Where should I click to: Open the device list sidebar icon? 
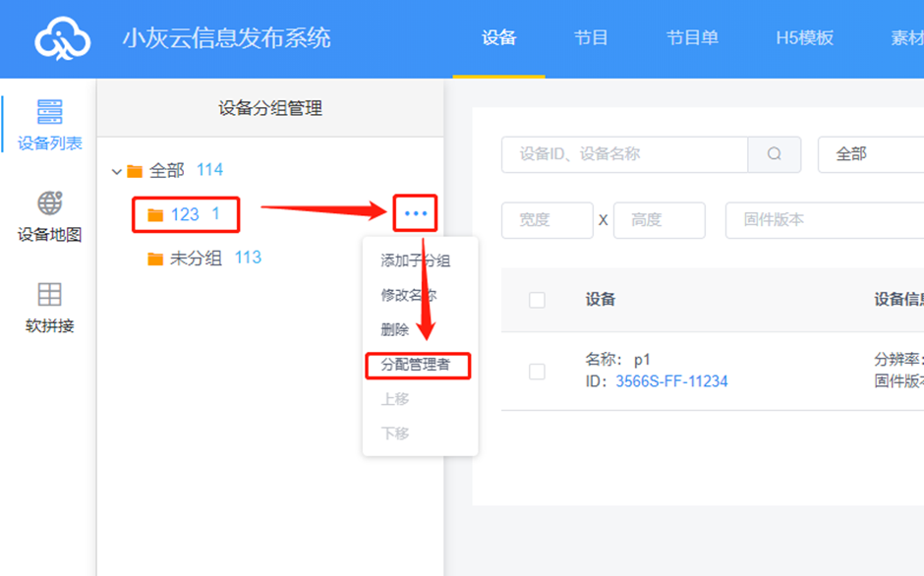[x=49, y=112]
